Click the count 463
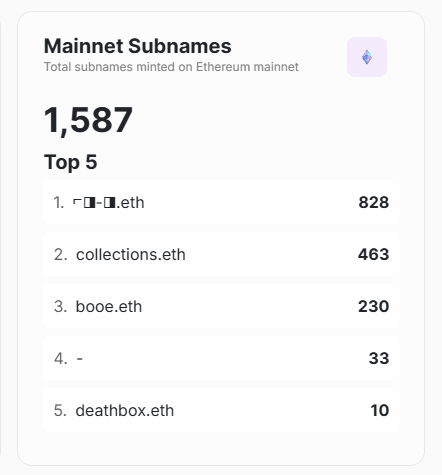442x475 pixels. coord(373,254)
